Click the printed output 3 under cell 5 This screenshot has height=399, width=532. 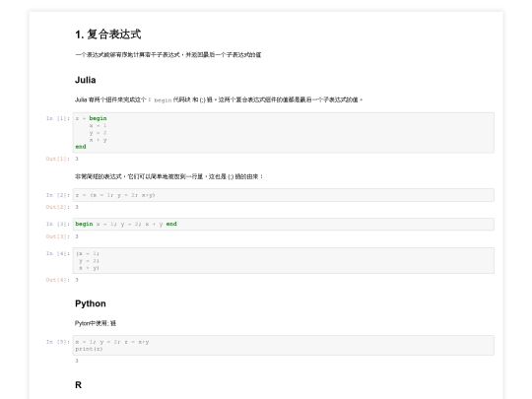click(x=77, y=361)
